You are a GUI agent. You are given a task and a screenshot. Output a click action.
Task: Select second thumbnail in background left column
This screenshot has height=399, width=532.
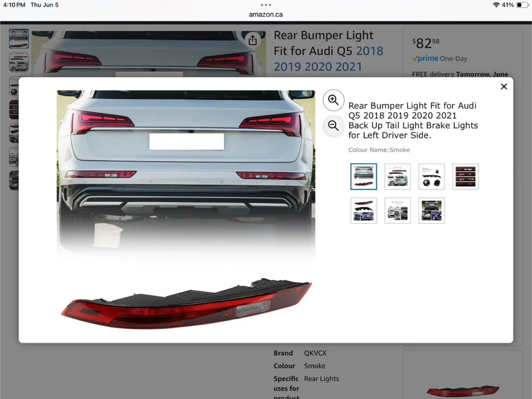tap(19, 62)
